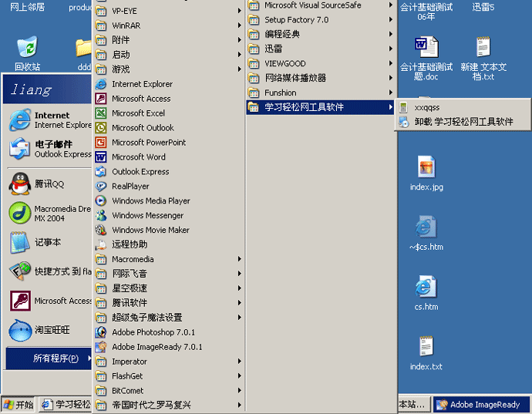Expand the VP-EYE program folder

[169, 11]
